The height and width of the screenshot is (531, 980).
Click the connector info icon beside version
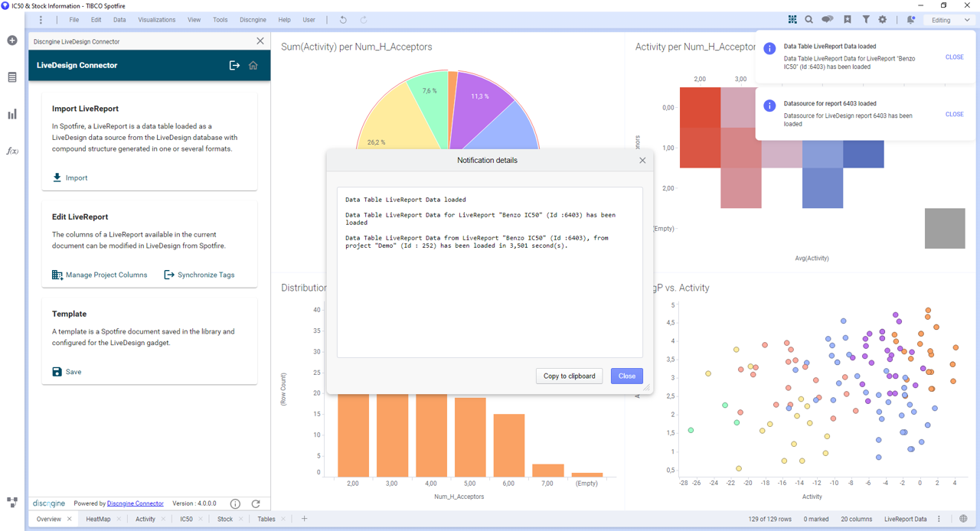pyautogui.click(x=236, y=503)
